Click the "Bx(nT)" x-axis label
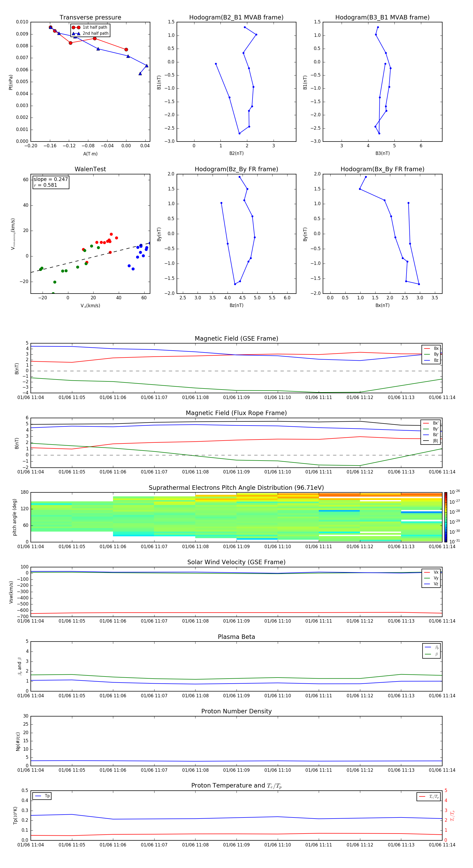Screen dimensions: 473x868 pos(382,305)
